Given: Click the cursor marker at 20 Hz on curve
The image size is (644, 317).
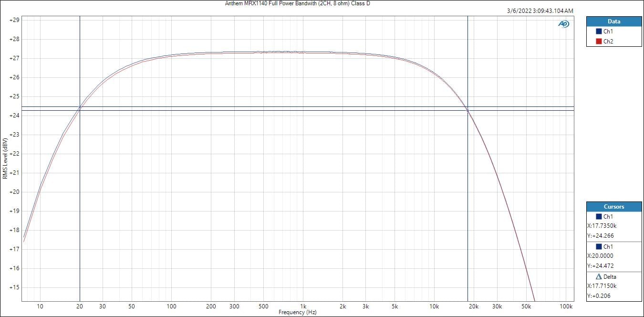Looking at the screenshot, I should pyautogui.click(x=80, y=107).
